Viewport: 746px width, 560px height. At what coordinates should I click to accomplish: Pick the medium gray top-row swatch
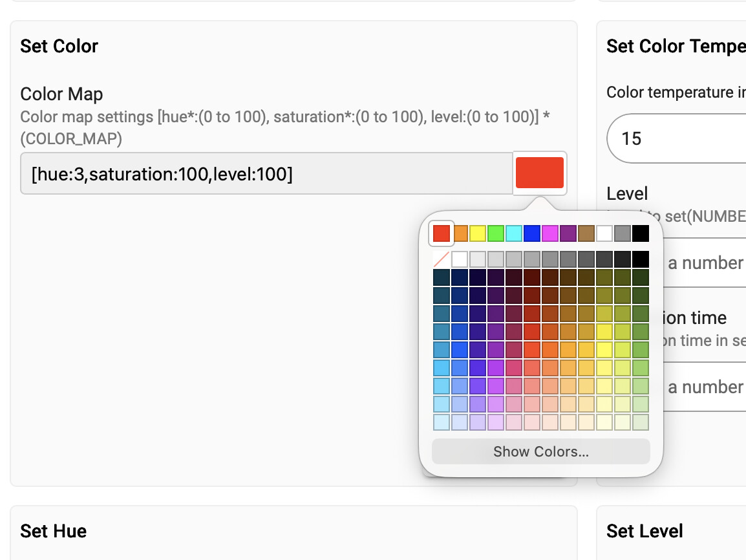click(x=623, y=233)
